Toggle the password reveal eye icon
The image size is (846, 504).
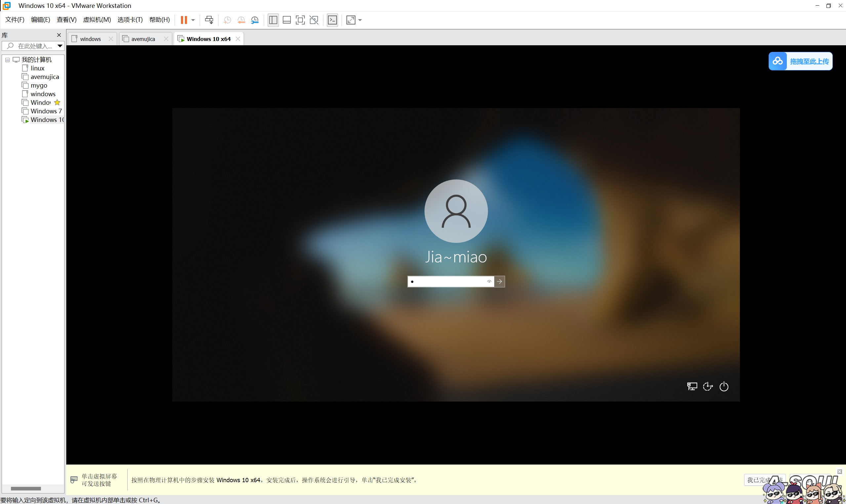tap(489, 282)
